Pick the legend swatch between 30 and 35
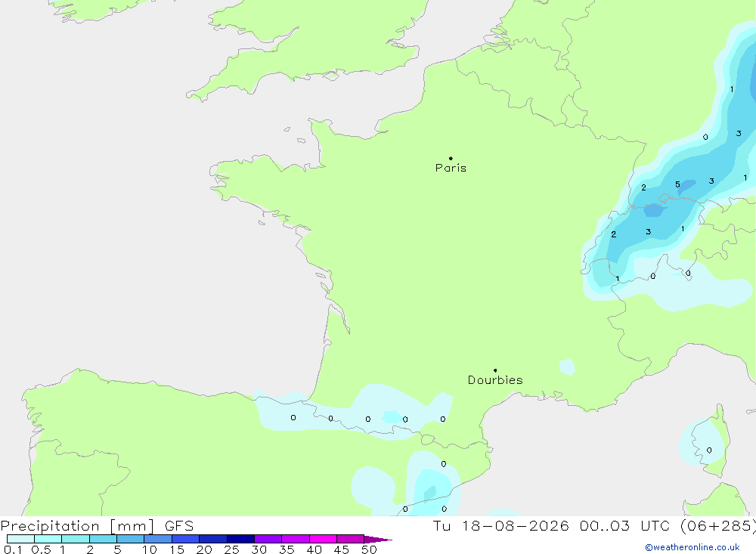The height and width of the screenshot is (554, 756). tap(268, 539)
